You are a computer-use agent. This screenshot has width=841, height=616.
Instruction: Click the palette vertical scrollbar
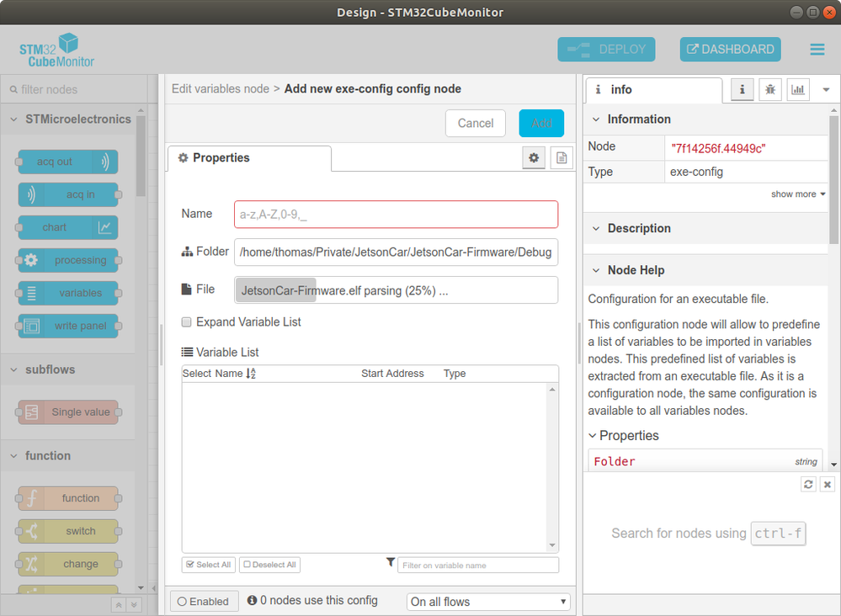click(141, 156)
